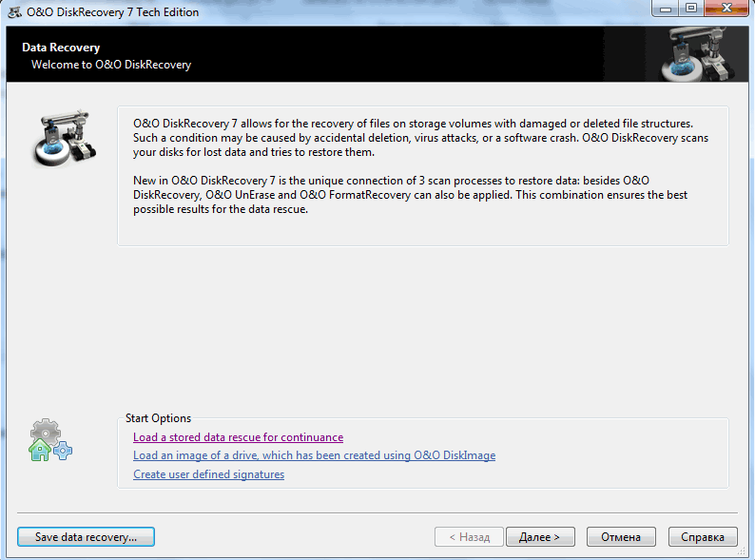Click the gears and house Start Options icon

49,440
